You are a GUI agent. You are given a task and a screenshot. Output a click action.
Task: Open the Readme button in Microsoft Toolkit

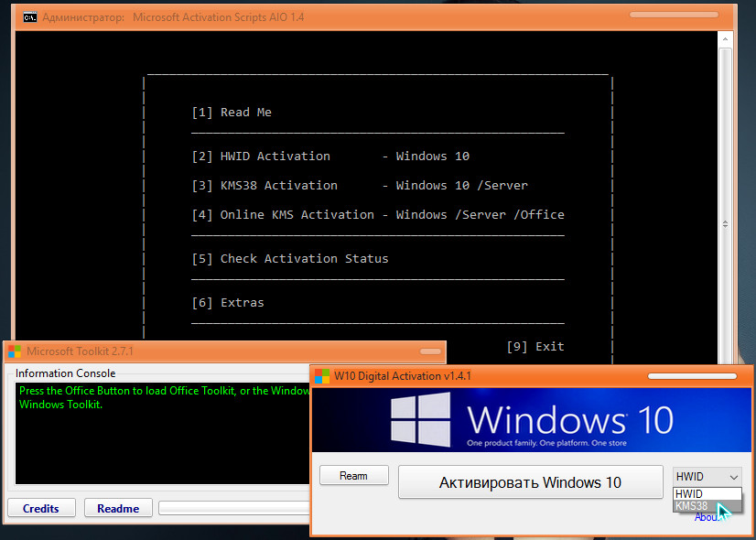tap(118, 508)
